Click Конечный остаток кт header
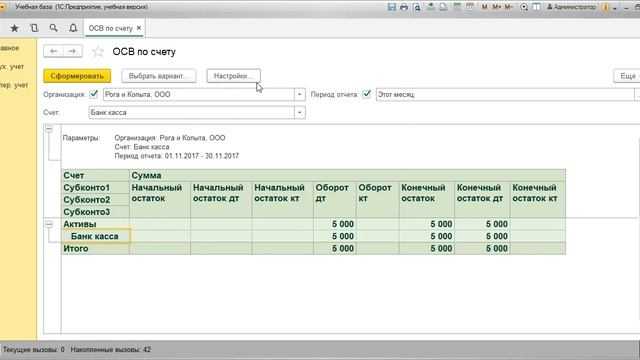Viewport: 640px width, 360px height. click(538, 200)
